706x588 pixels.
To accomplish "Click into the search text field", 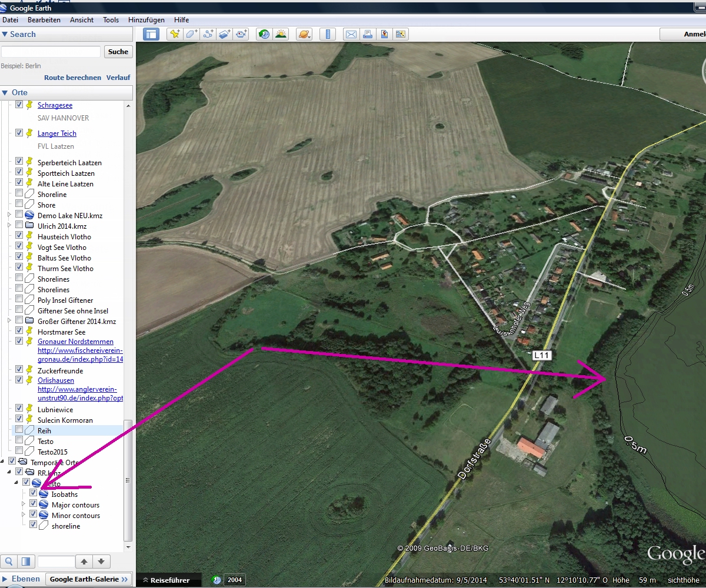I will pyautogui.click(x=51, y=52).
